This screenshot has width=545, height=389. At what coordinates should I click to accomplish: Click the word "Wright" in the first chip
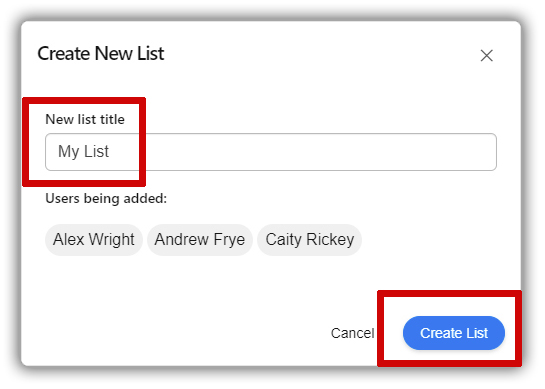click(112, 239)
